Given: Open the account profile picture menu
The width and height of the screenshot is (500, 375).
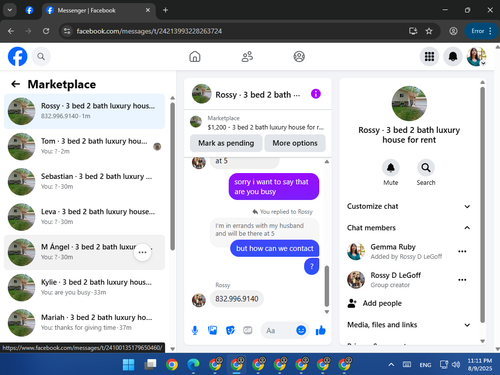Looking at the screenshot, I should 476,57.
